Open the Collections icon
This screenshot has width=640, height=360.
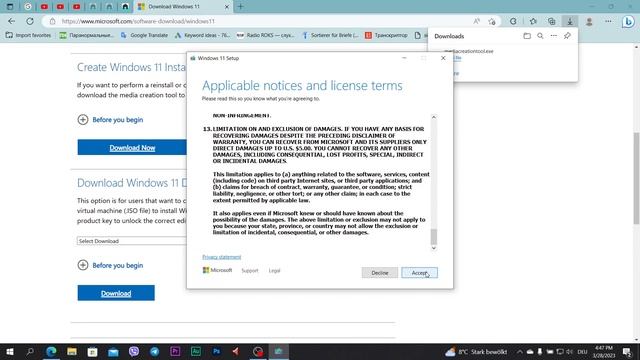(x=551, y=21)
